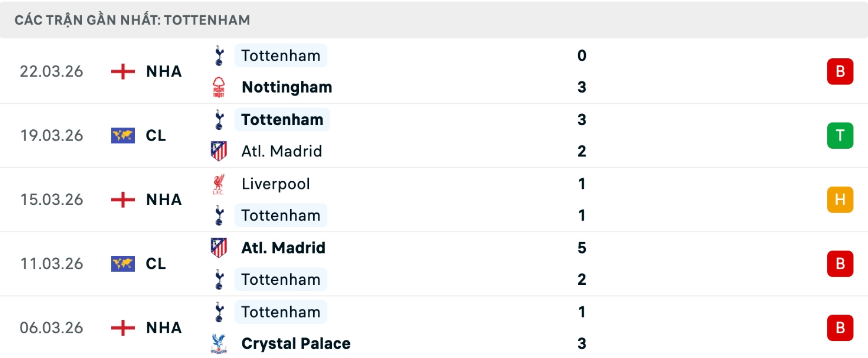Click red B badge for Crystal Palace match
The width and height of the screenshot is (868, 358).
click(x=840, y=328)
